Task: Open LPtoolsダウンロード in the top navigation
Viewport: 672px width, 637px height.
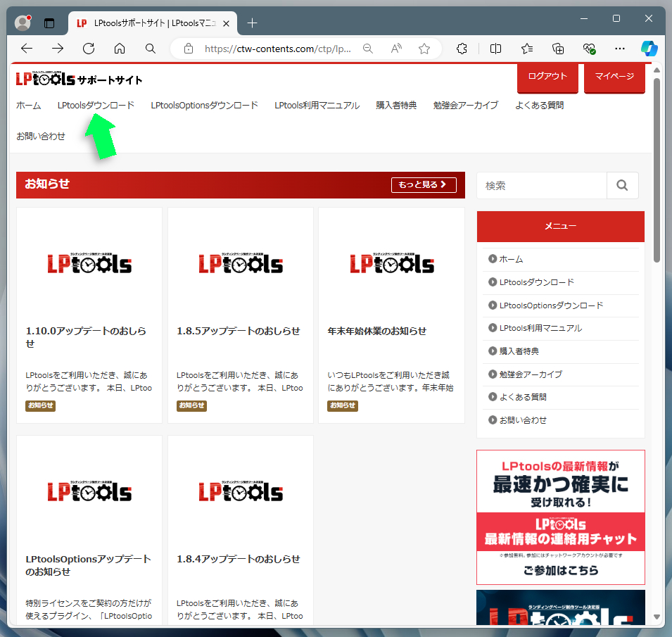Action: 96,106
